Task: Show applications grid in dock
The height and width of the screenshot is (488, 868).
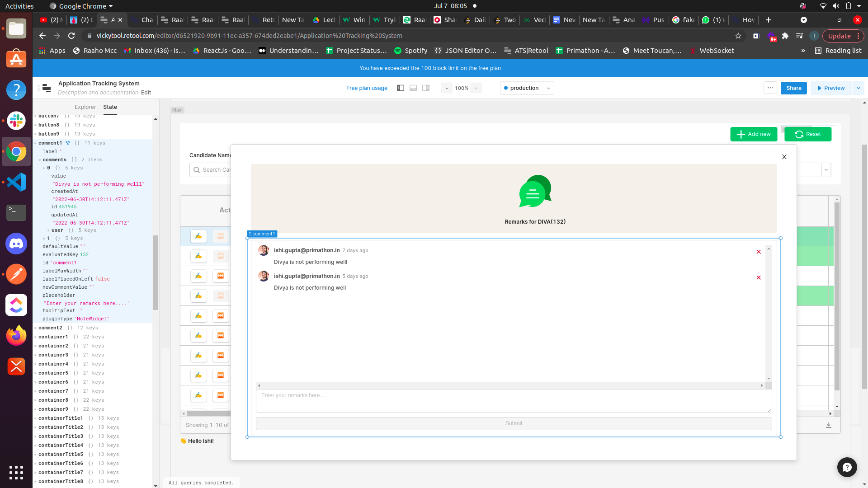Action: pyautogui.click(x=16, y=473)
